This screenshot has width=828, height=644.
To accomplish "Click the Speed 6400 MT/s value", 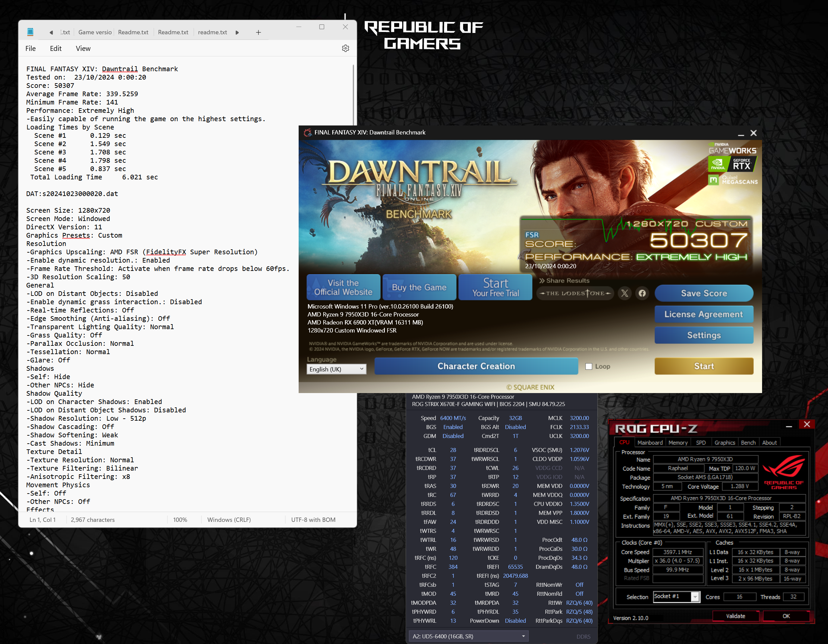I will pyautogui.click(x=453, y=418).
